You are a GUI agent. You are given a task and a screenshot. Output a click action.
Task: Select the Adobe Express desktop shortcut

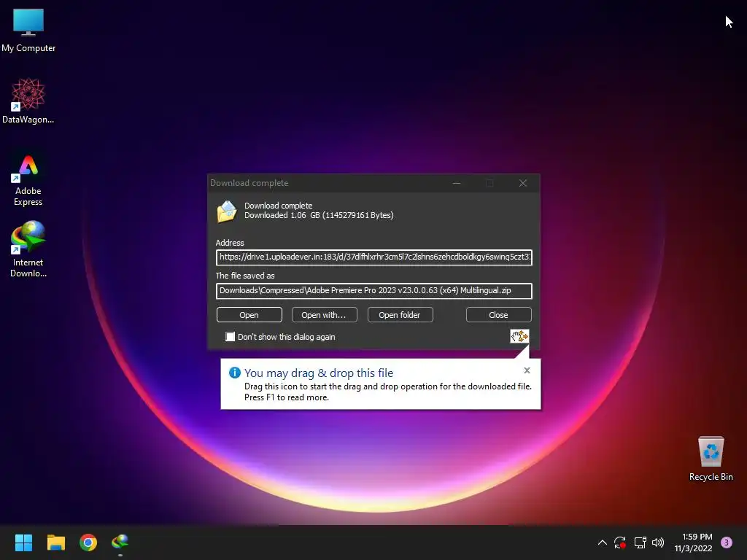click(x=28, y=180)
